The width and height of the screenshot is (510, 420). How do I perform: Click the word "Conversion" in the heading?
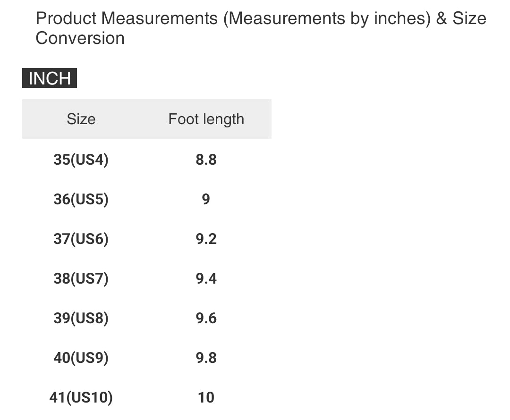pyautogui.click(x=80, y=38)
